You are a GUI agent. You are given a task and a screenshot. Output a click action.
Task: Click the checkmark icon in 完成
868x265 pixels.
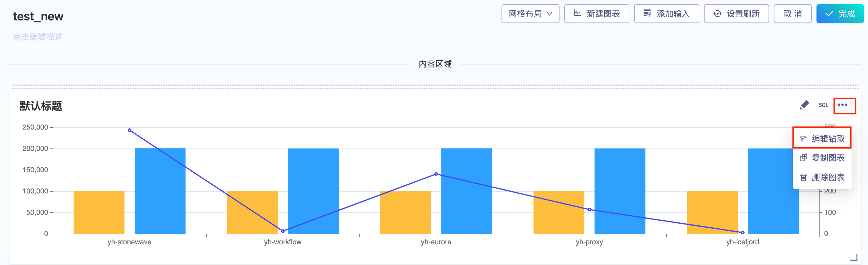coord(829,14)
